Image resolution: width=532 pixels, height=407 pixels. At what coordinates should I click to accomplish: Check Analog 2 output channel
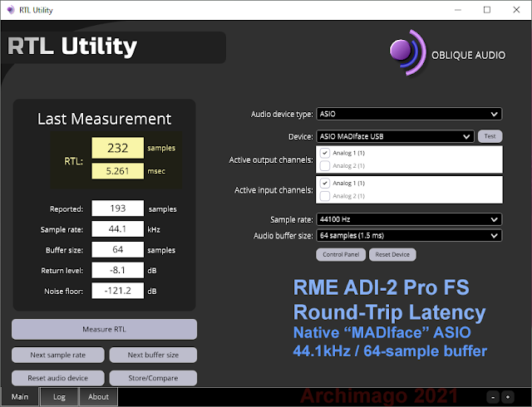325,166
